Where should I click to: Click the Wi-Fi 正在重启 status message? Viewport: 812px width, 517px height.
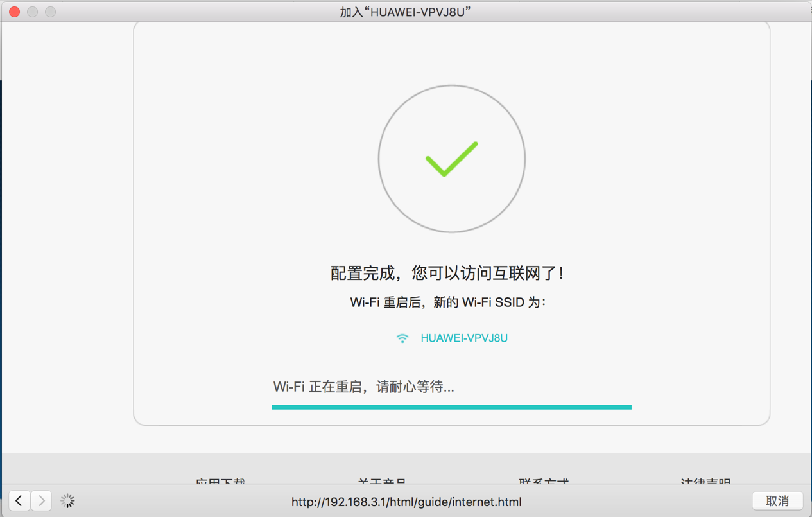click(364, 387)
